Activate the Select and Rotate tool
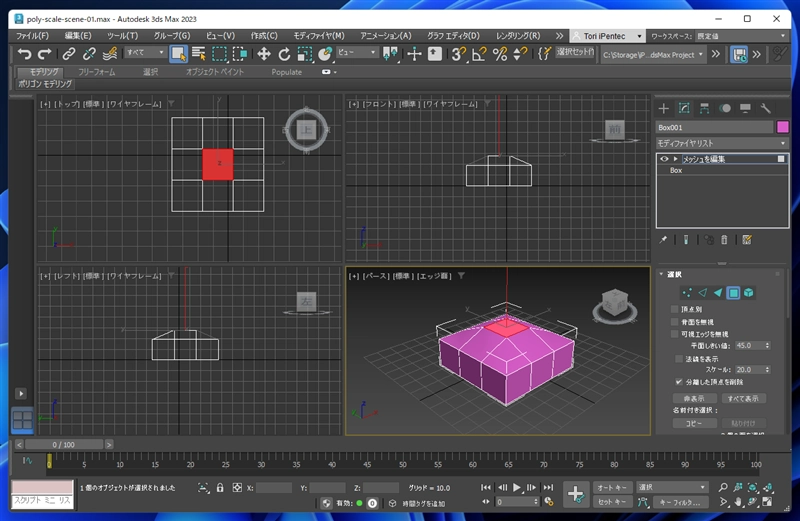This screenshot has height=521, width=800. click(284, 54)
